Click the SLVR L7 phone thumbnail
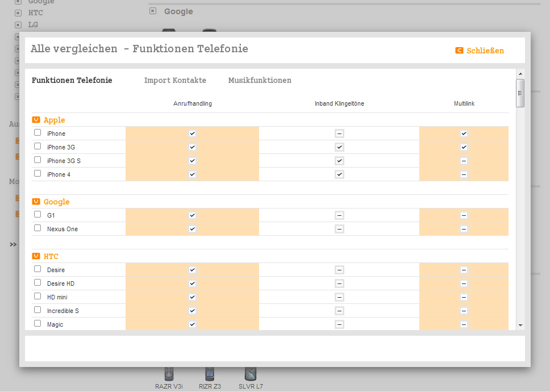This screenshot has height=392, width=550. pyautogui.click(x=251, y=374)
